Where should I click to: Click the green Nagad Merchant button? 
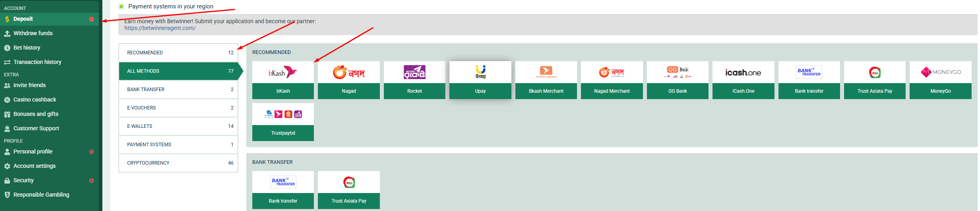[x=612, y=91]
